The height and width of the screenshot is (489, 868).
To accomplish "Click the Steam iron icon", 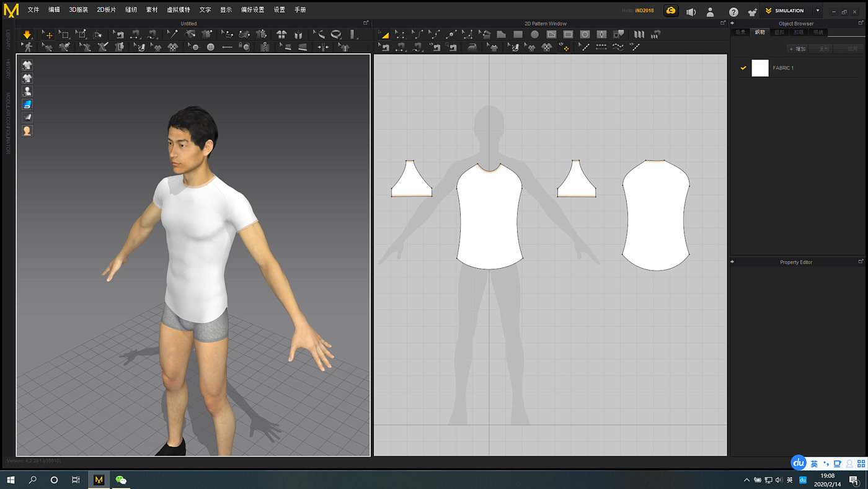I will click(472, 47).
